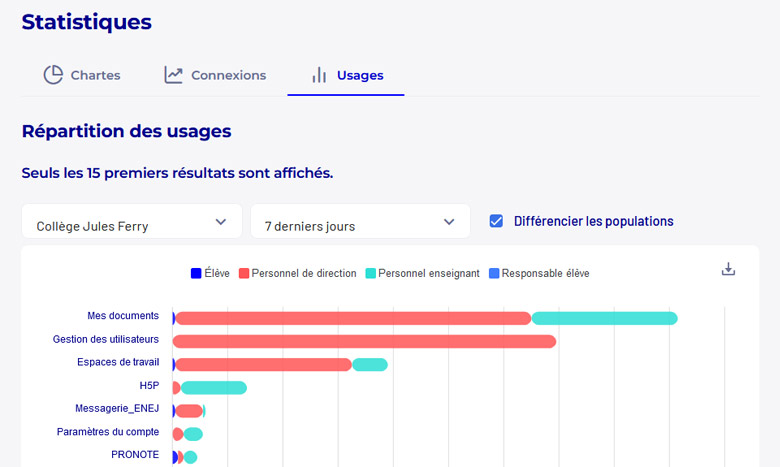This screenshot has height=467, width=780.
Task: Hide Personnel de direction legend series
Action: tap(297, 273)
